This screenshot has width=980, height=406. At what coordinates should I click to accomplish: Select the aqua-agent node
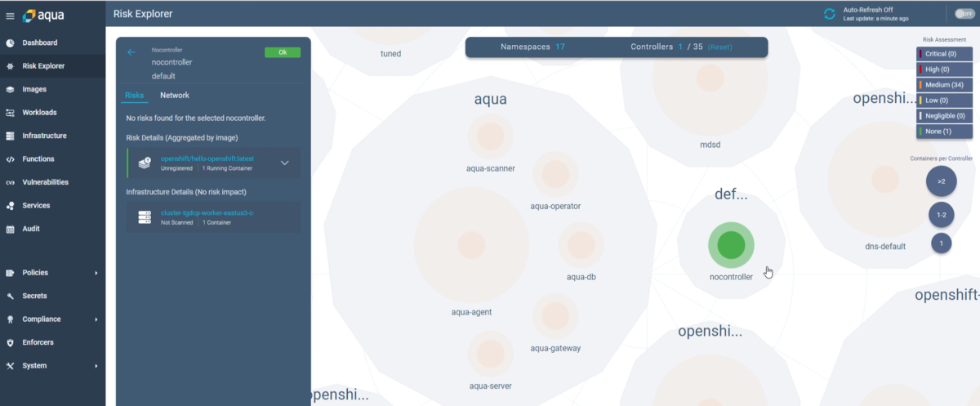point(471,244)
